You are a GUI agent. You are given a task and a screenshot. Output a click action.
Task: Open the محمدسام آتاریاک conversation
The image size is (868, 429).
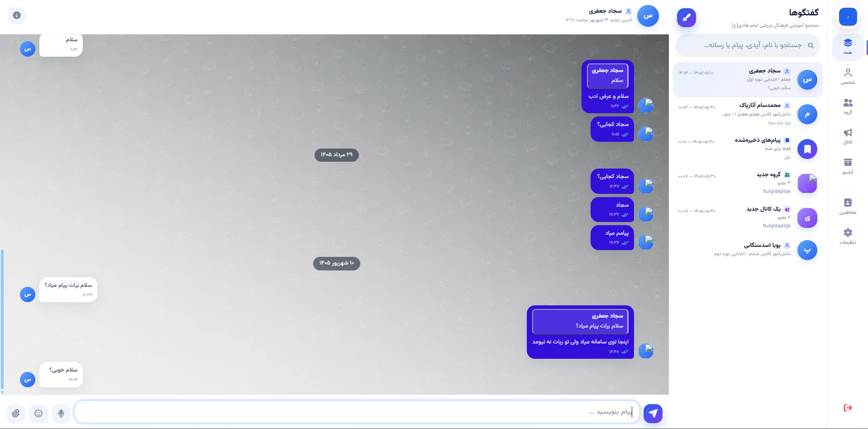(748, 114)
